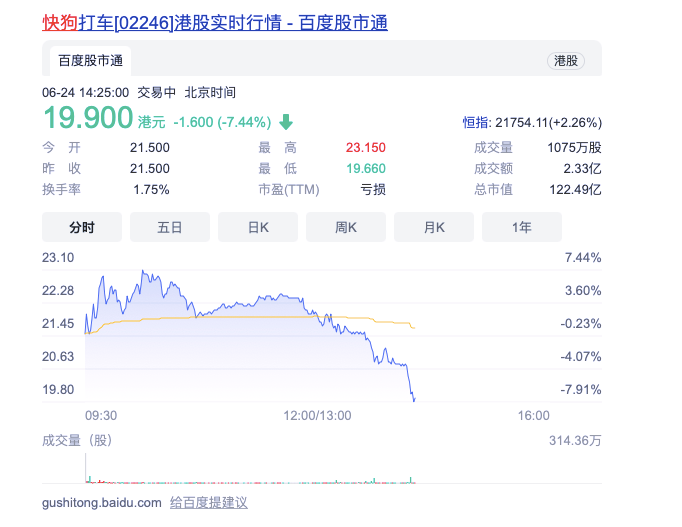Switch to the 日K chart tab
The image size is (682, 527).
[258, 227]
